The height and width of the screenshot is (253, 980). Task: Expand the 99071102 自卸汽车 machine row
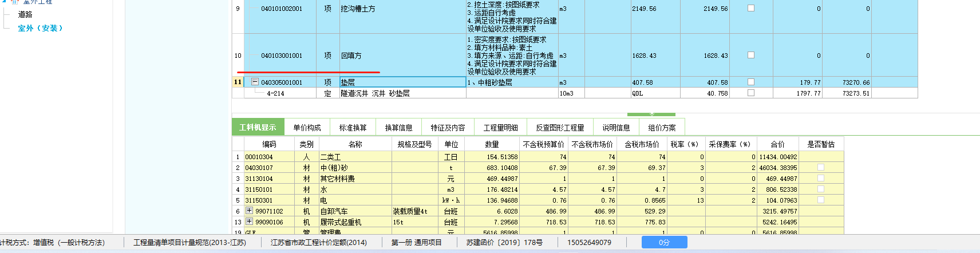tap(249, 211)
